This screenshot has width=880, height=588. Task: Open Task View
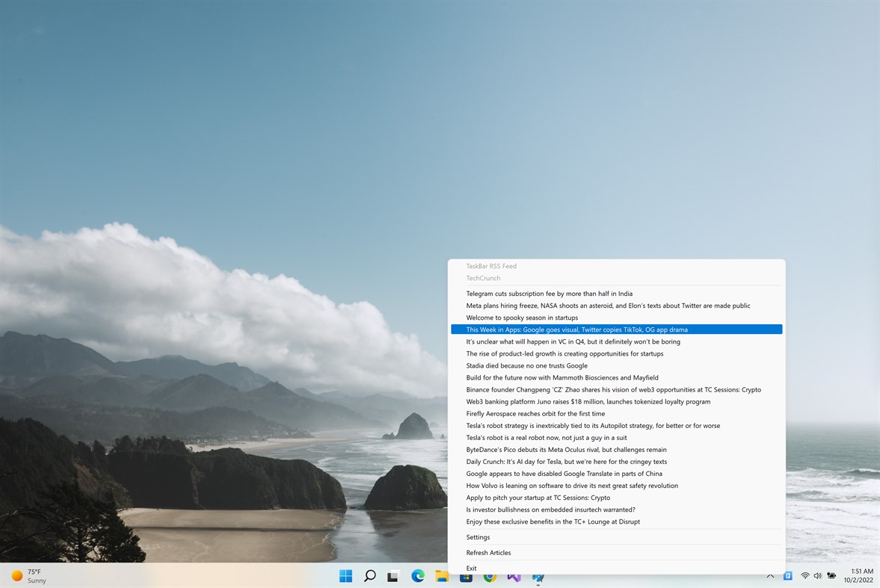[x=393, y=576]
